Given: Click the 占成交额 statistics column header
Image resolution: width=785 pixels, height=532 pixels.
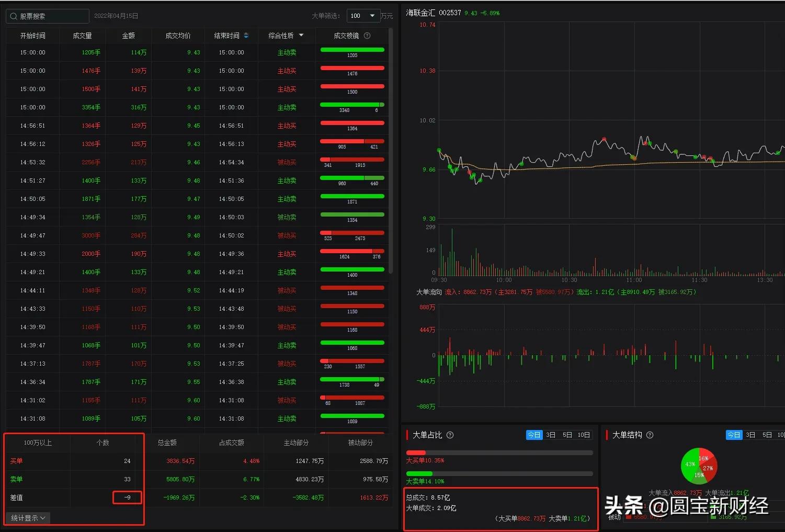Looking at the screenshot, I should 232,443.
